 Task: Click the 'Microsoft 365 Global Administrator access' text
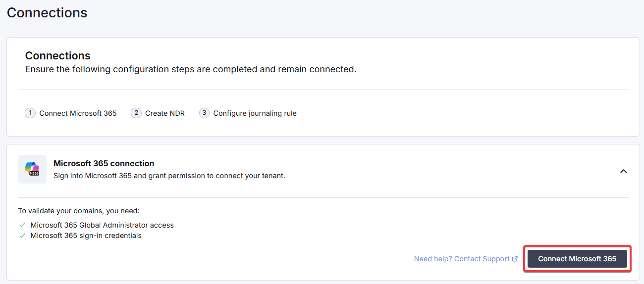click(x=102, y=225)
